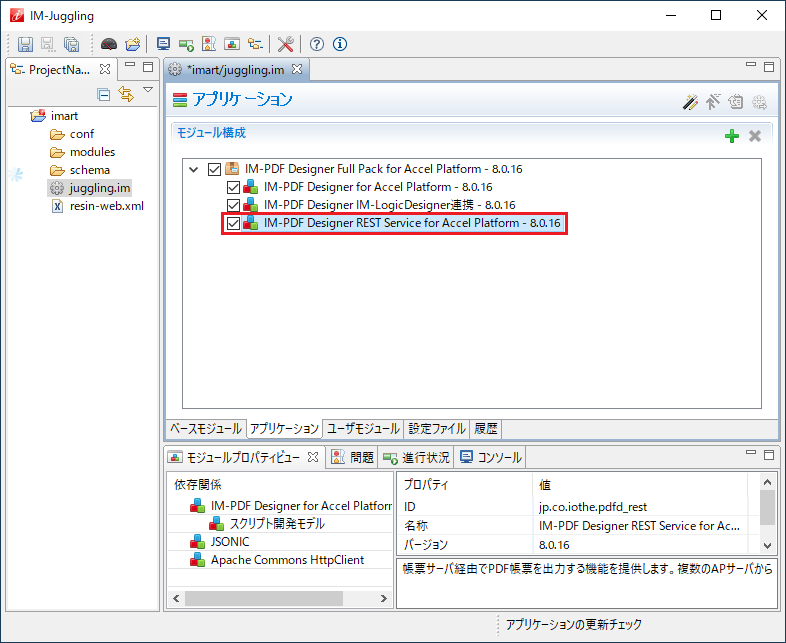The width and height of the screenshot is (786, 643).
Task: Click the Save toolbar icon
Action: click(x=26, y=44)
